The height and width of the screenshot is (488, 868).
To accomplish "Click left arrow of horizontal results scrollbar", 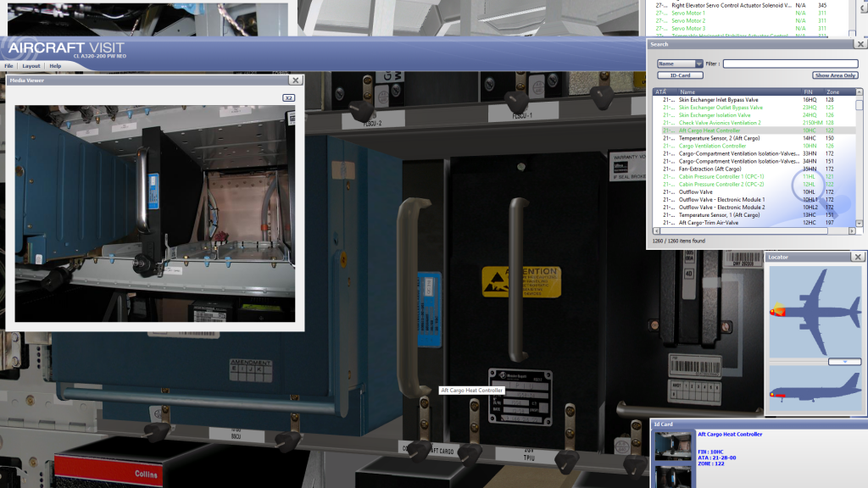I will pyautogui.click(x=657, y=231).
